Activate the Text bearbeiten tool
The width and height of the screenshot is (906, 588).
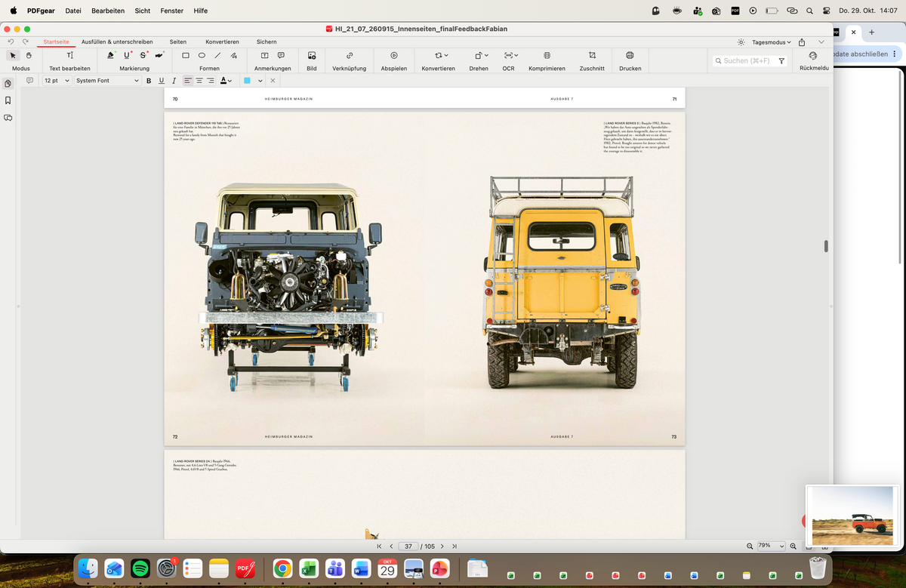[x=69, y=61]
